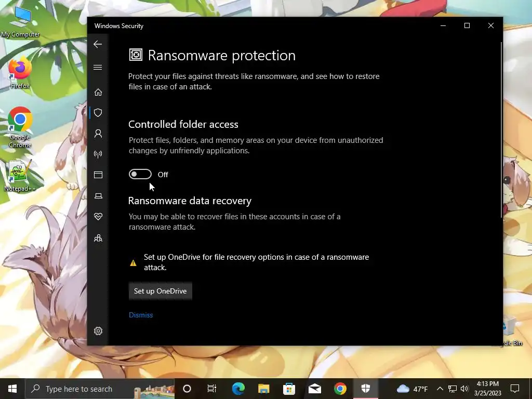Open App & browser control icon
The image size is (532, 399).
pos(98,175)
